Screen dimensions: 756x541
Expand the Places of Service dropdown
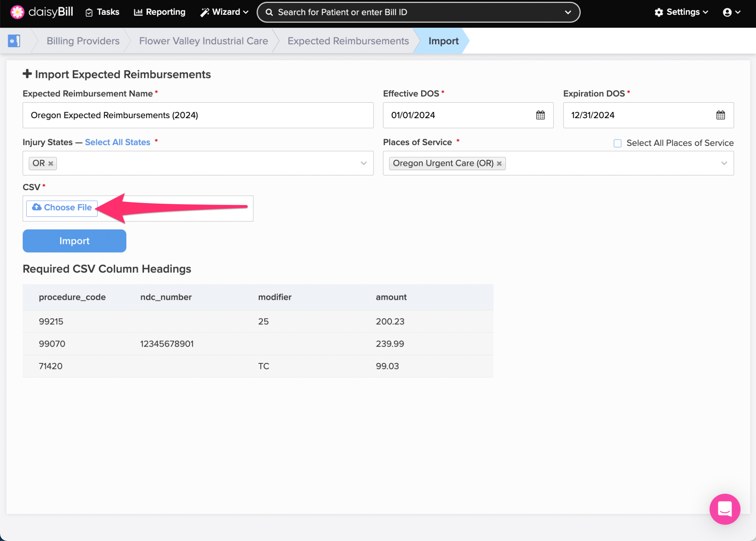724,163
